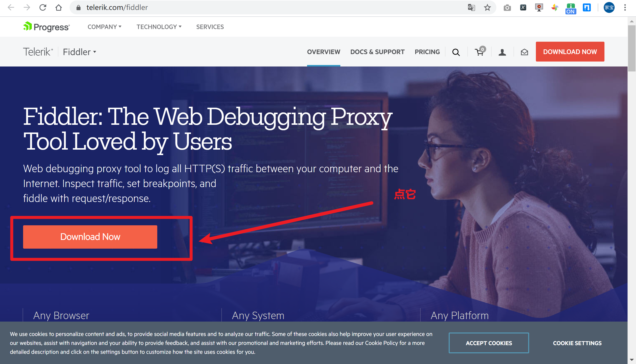Select the PRICING menu item
636x364 pixels.
tap(427, 52)
